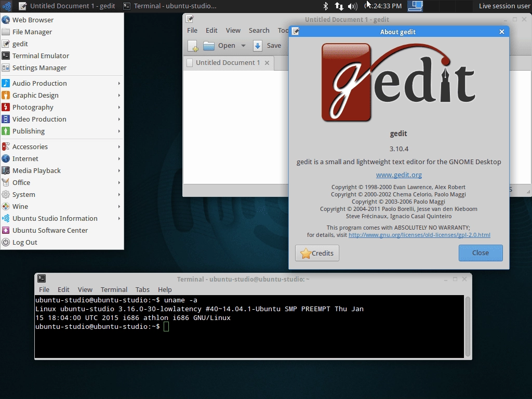Click in the gedit text editing area
The height and width of the screenshot is (399, 532).
pyautogui.click(x=235, y=127)
